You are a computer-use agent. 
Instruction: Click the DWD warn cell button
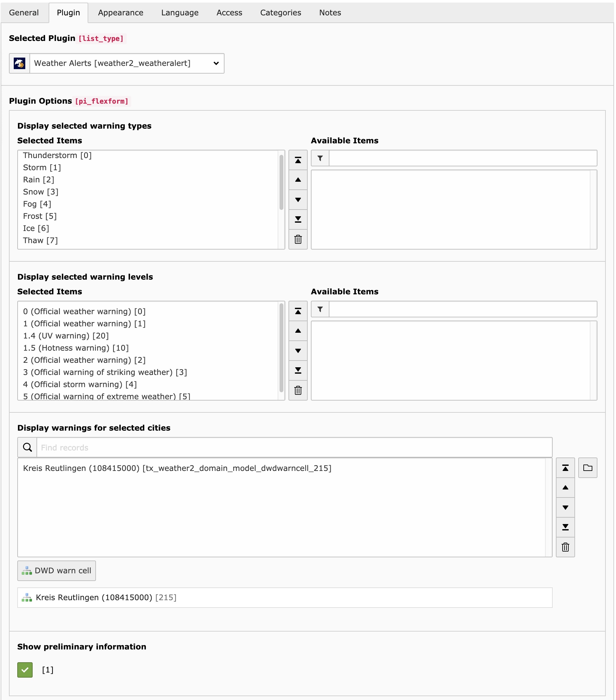pos(57,570)
